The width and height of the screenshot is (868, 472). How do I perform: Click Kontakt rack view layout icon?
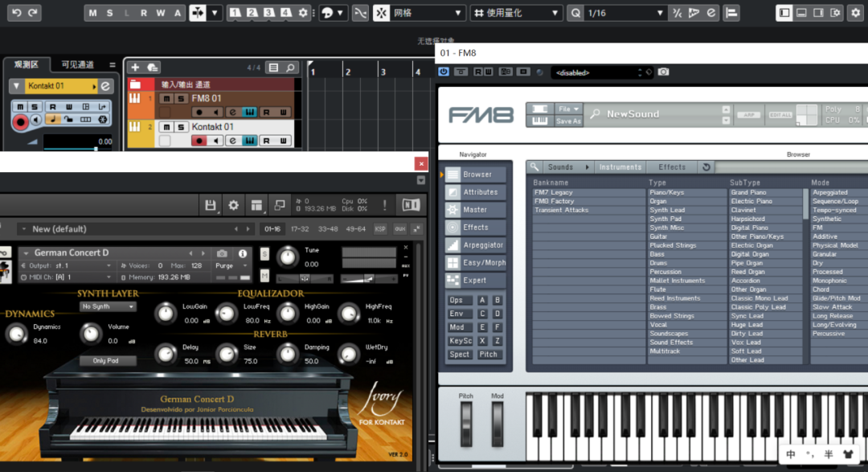(256, 206)
